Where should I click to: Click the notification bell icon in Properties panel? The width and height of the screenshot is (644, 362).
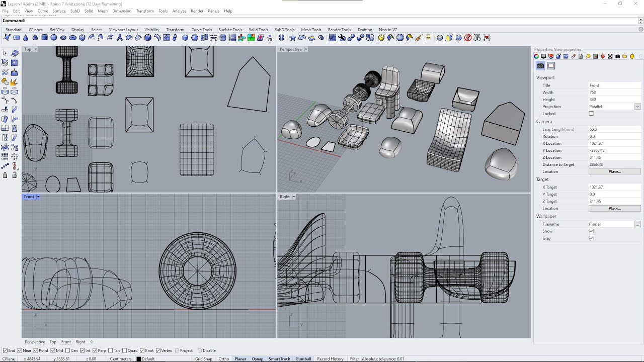632,56
